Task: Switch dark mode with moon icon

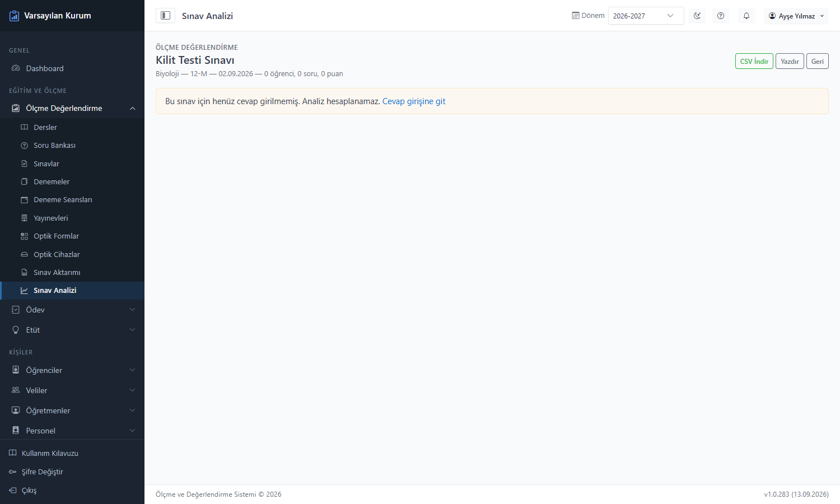Action: point(697,16)
